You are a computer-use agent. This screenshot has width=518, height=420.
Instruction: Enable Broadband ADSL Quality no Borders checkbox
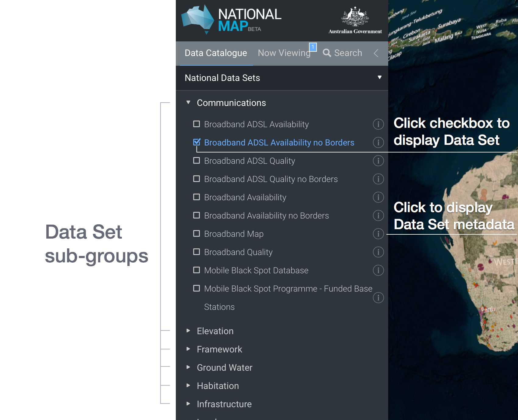point(197,179)
